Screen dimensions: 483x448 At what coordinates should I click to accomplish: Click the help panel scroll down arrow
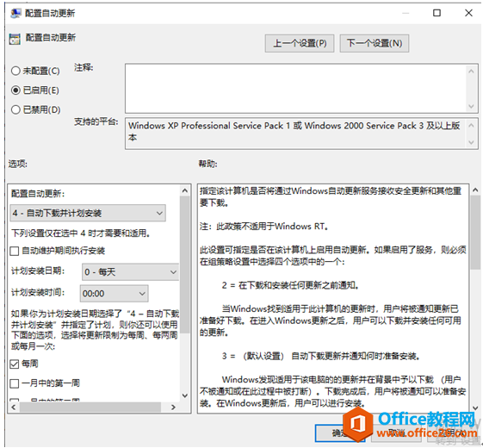click(475, 408)
